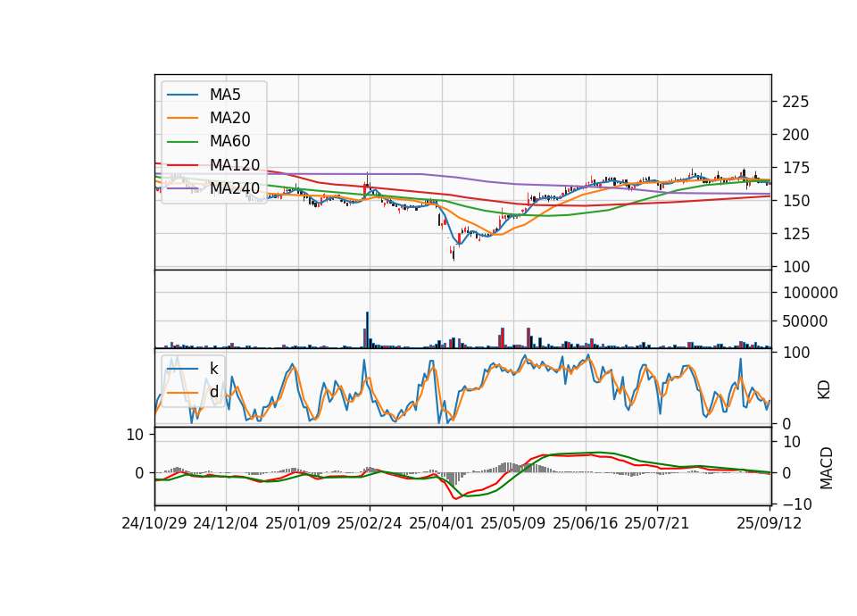This screenshot has height=616, width=857.
Task: Click the 25/01/09 date label
Action: click(298, 523)
